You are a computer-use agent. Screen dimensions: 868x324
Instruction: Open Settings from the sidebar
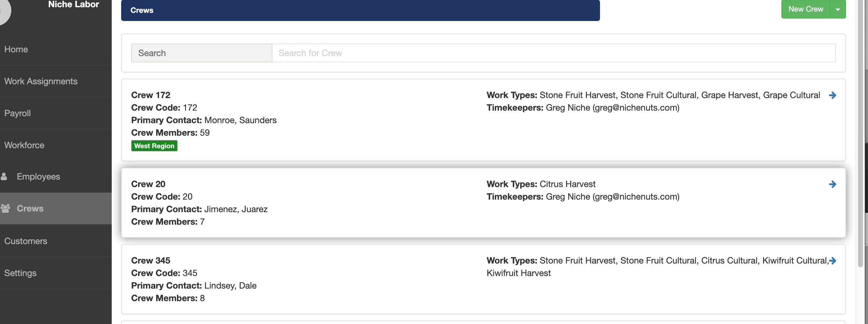(20, 273)
